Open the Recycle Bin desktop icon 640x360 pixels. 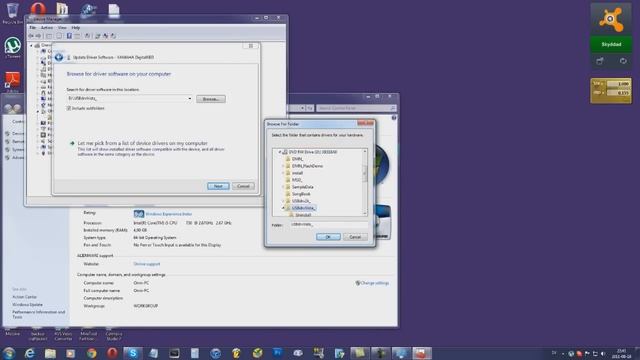[13, 11]
